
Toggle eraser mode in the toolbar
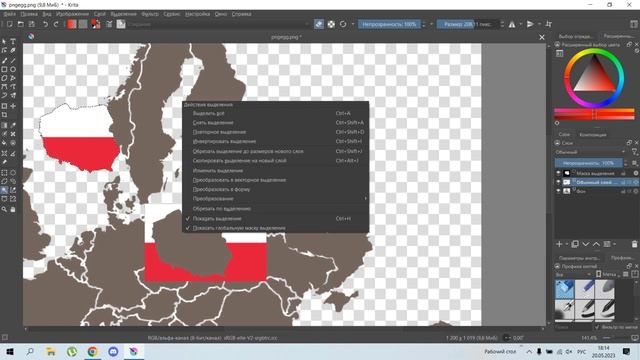319,24
